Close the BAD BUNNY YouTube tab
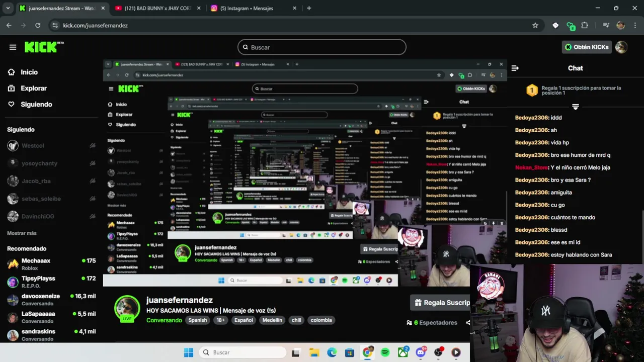 [x=199, y=8]
